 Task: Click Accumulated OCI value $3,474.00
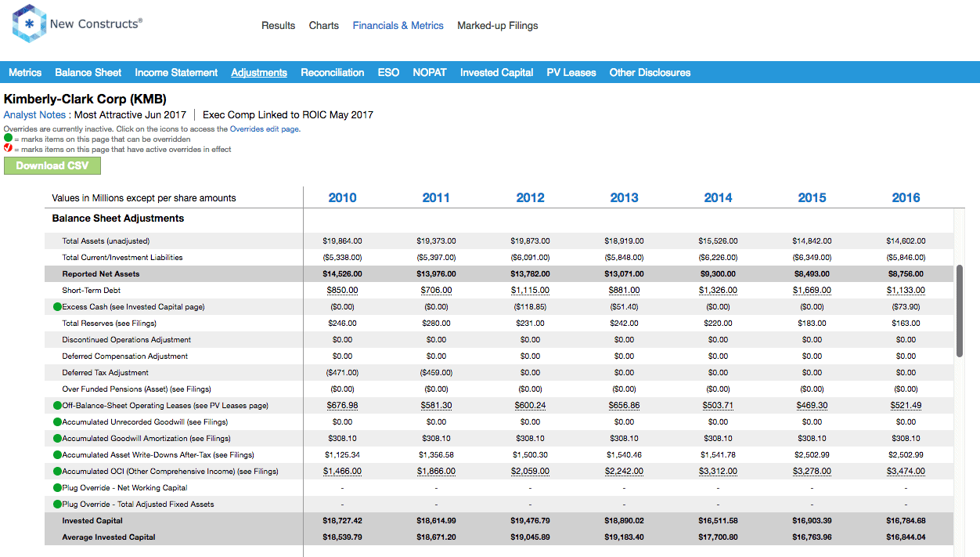[x=906, y=472]
